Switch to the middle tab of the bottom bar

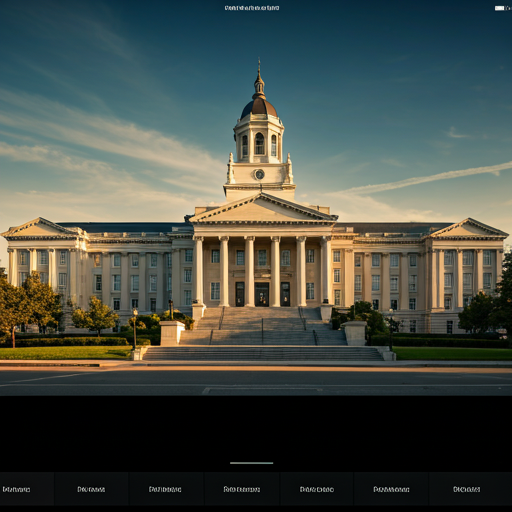pos(242,489)
